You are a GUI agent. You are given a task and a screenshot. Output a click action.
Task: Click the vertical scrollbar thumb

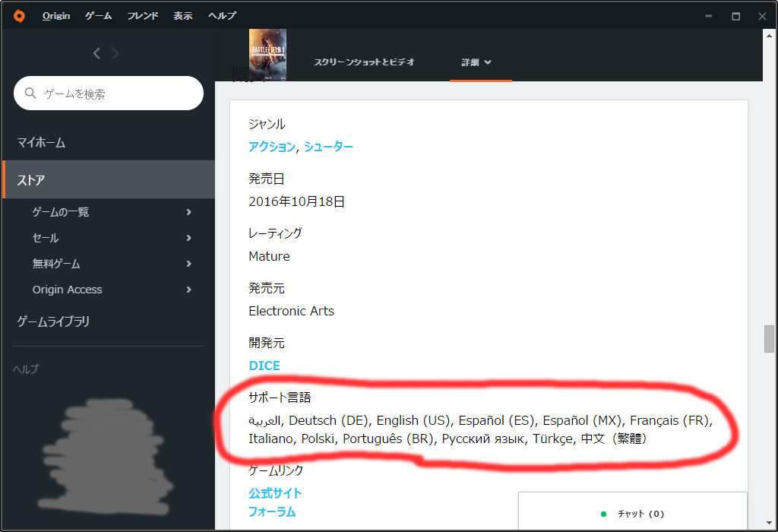pyautogui.click(x=769, y=339)
